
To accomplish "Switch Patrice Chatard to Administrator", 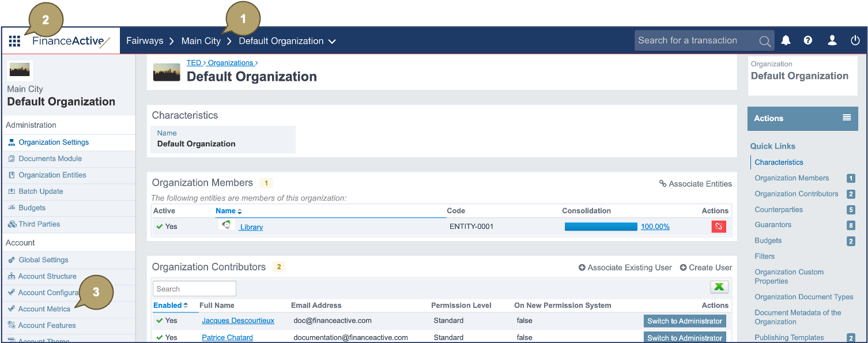I will pos(685,337).
